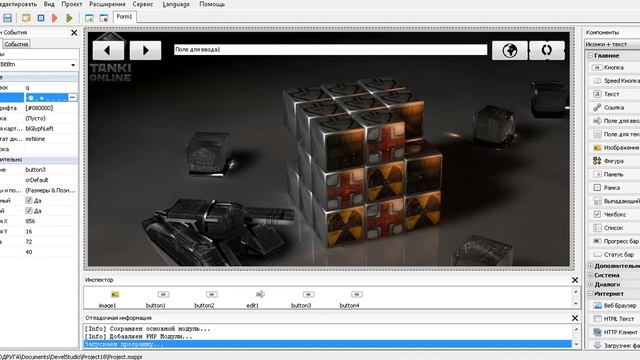Close the Отладочная информация panel

click(x=575, y=318)
